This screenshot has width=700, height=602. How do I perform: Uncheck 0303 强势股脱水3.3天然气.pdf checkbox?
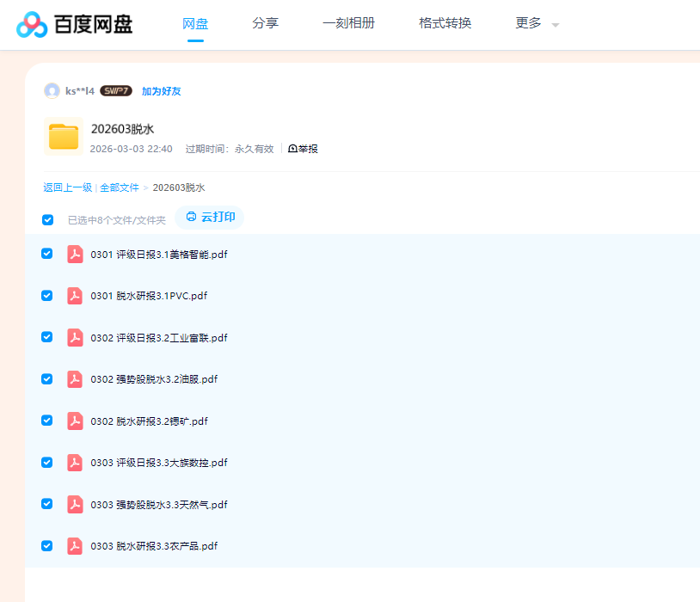pyautogui.click(x=47, y=504)
